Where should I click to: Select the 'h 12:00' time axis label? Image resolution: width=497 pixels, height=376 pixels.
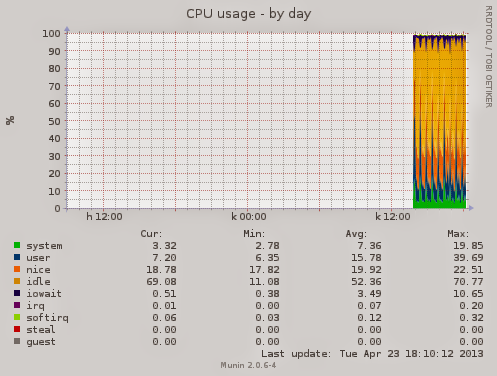coord(104,217)
